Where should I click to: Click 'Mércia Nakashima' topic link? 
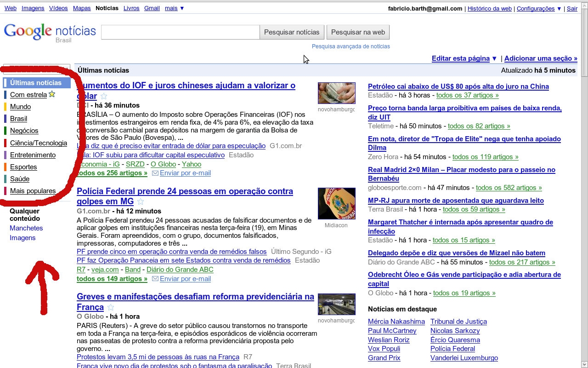point(396,322)
